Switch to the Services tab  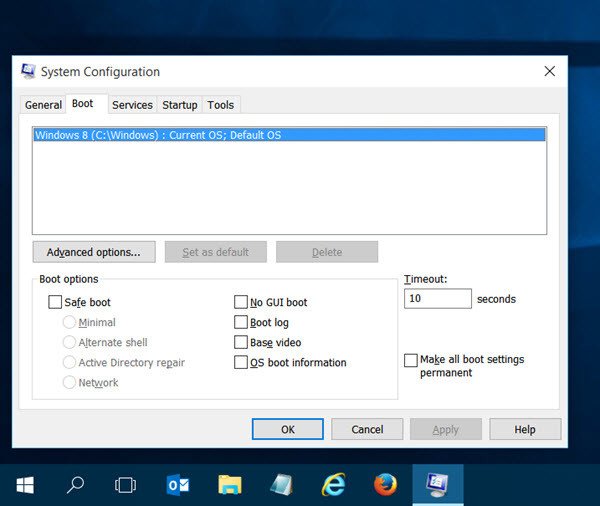click(132, 105)
